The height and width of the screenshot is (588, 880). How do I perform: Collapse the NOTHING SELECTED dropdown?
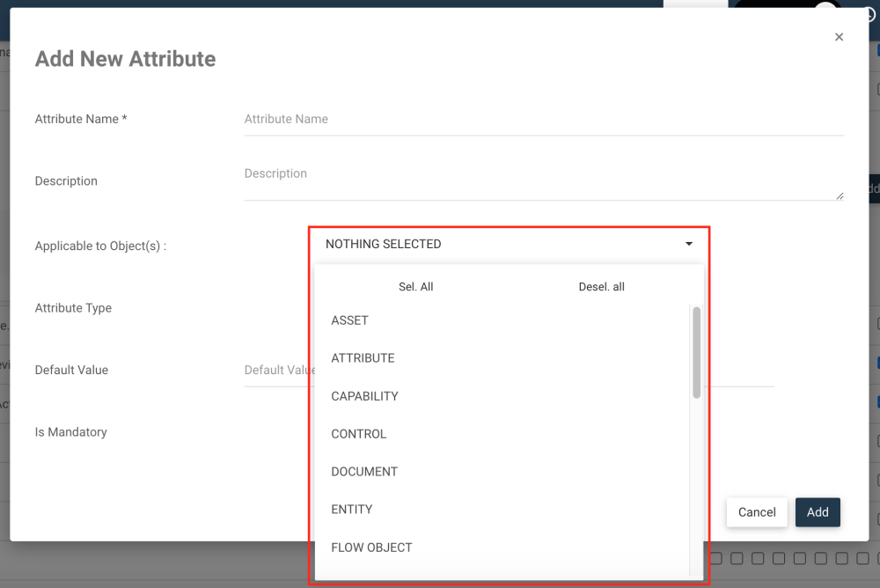[x=509, y=244]
